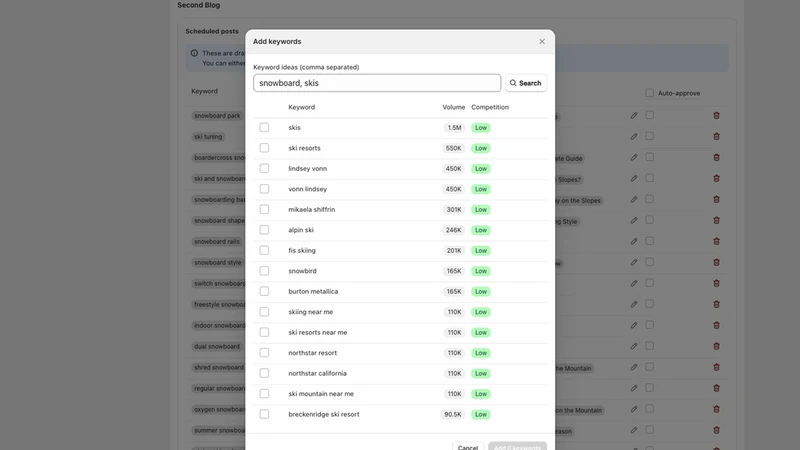Screen dimensions: 800x450
Task: Delete the snowboard style post
Action: point(716,262)
